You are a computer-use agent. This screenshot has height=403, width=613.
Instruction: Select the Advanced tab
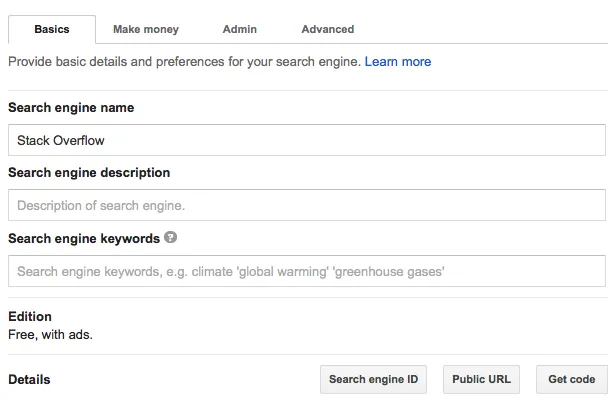coord(327,30)
